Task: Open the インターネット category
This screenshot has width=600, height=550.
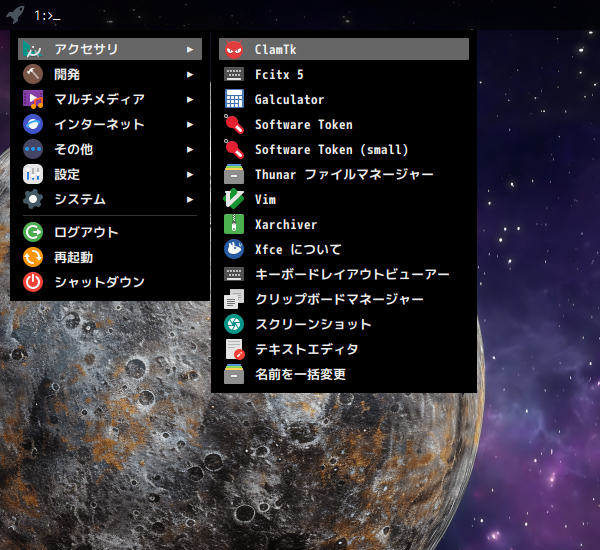Action: [x=110, y=124]
